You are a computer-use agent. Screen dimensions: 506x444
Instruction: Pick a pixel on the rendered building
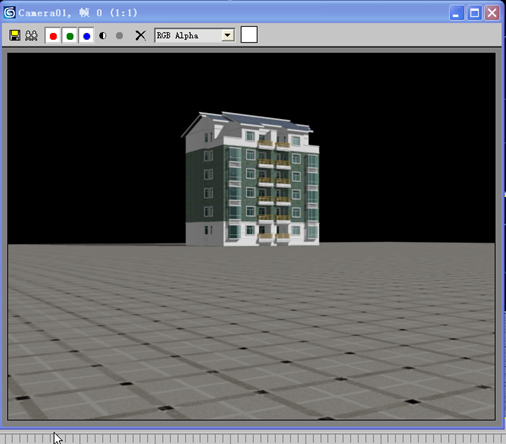click(252, 180)
